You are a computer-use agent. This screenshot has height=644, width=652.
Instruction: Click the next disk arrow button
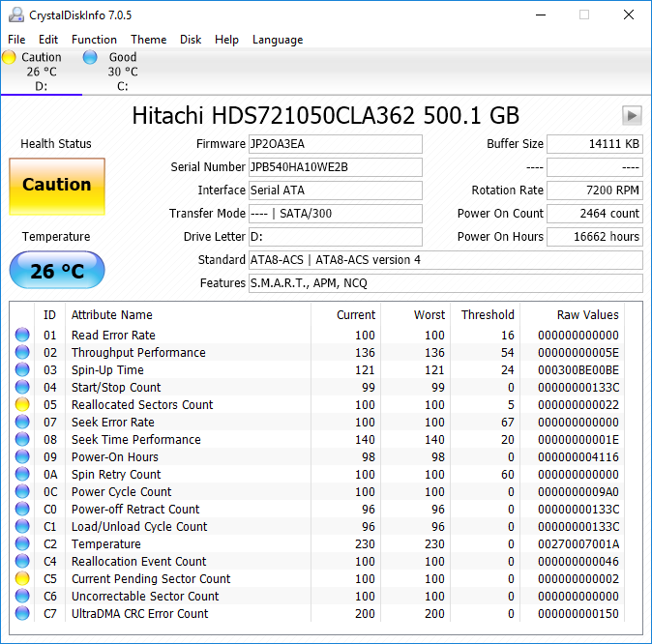(x=632, y=115)
